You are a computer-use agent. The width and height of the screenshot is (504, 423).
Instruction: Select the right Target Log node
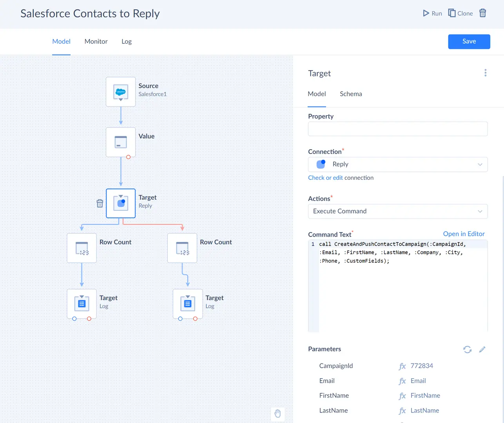point(188,304)
